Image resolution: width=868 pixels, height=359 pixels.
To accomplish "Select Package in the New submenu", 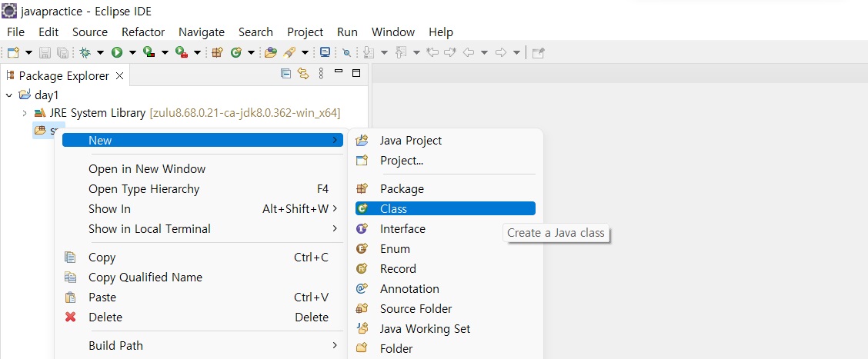I will click(x=445, y=189).
